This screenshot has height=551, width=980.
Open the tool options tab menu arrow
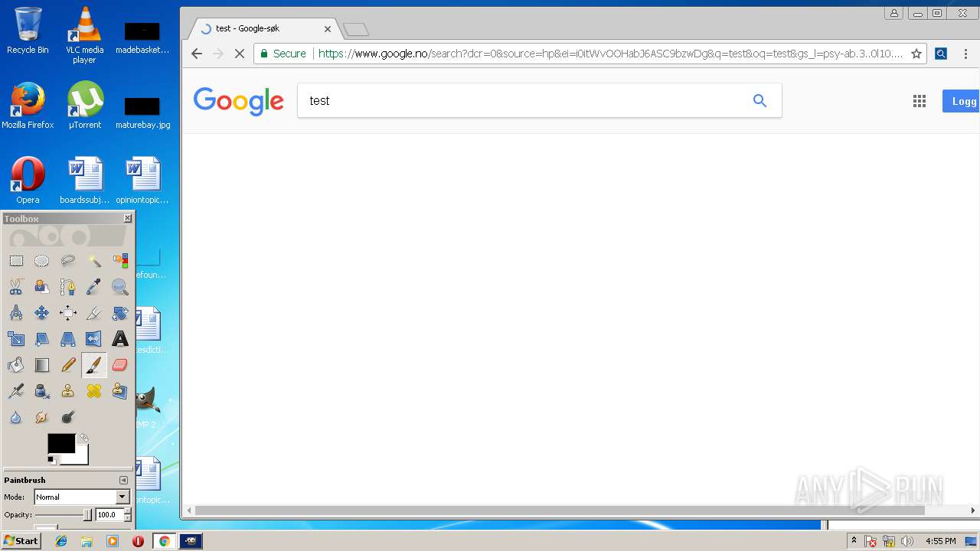[123, 480]
